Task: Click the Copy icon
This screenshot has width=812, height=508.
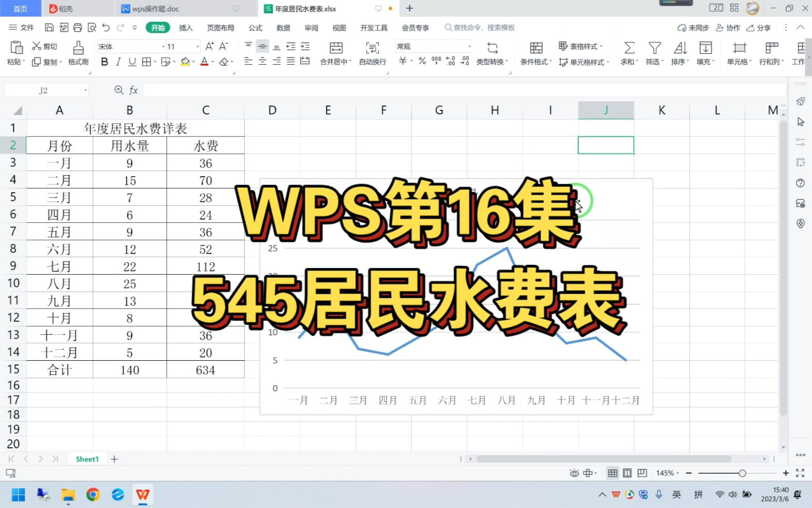Action: click(36, 62)
